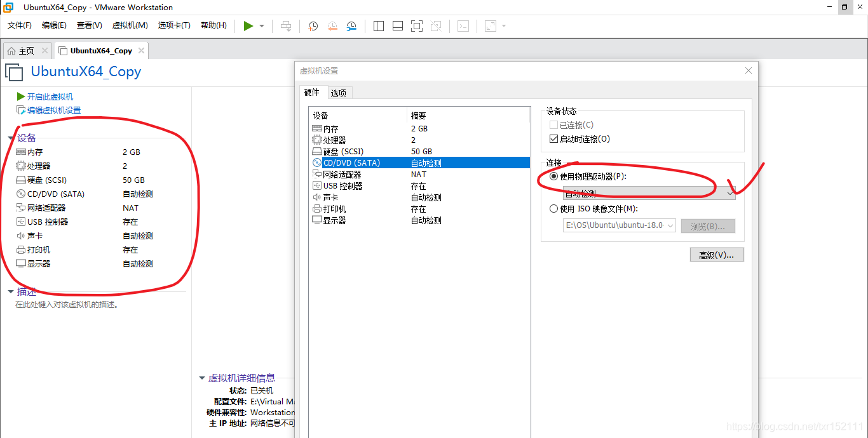The image size is (868, 438).
Task: Click the USB 控制器 icon in sidebar list
Action: tap(21, 222)
